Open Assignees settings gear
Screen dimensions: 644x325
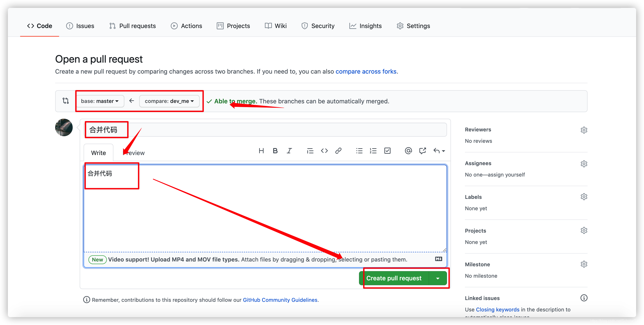coord(584,164)
